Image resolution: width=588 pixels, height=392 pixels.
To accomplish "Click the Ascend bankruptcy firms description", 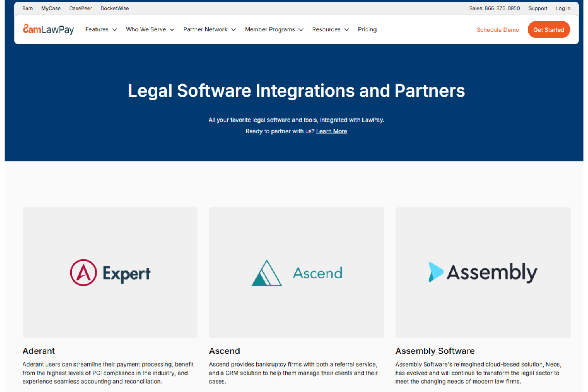I will pyautogui.click(x=294, y=373).
